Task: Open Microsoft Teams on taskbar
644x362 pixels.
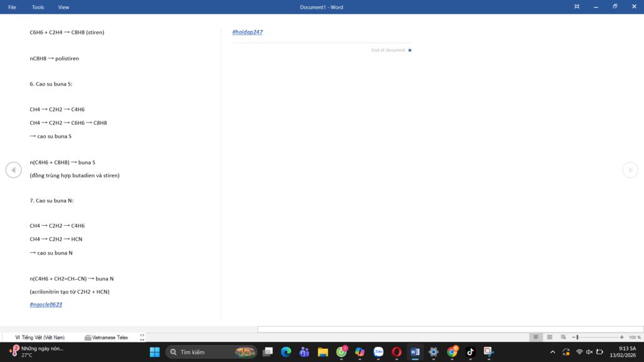Action: click(304, 352)
